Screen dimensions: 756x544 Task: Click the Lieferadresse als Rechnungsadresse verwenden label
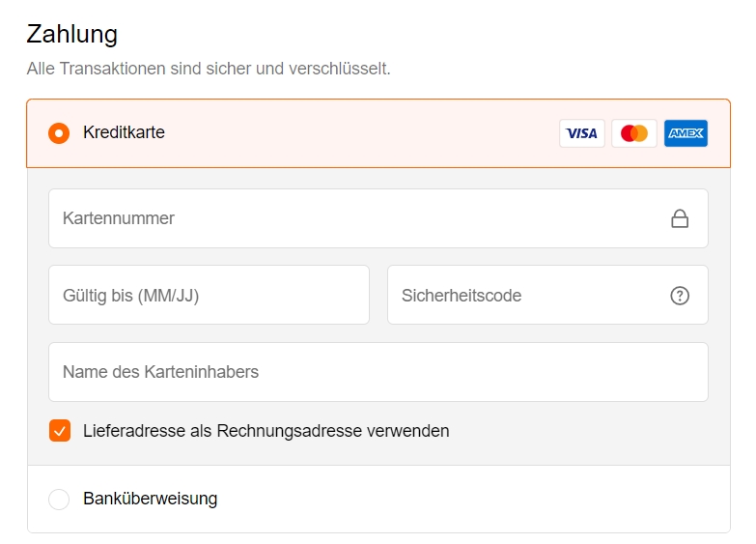coord(266,431)
